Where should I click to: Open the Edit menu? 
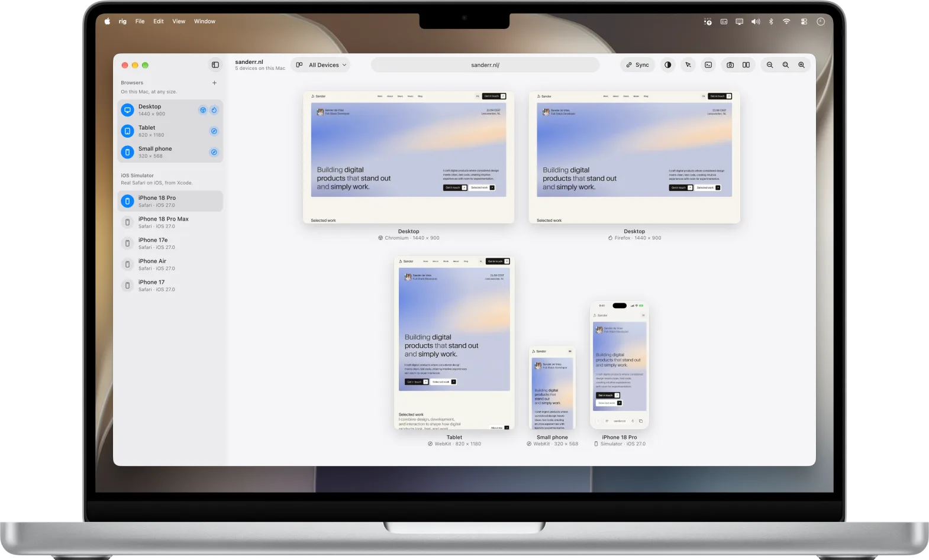click(x=159, y=21)
